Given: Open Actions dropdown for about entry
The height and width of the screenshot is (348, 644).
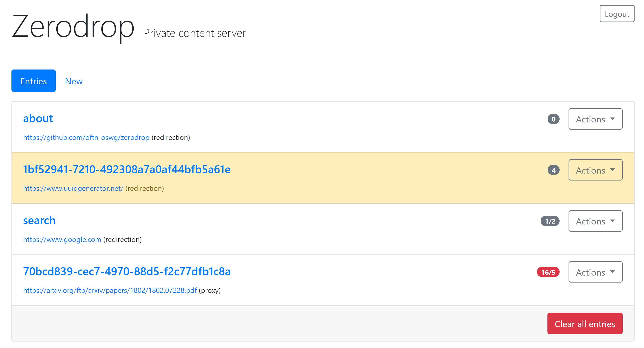Looking at the screenshot, I should coord(595,119).
